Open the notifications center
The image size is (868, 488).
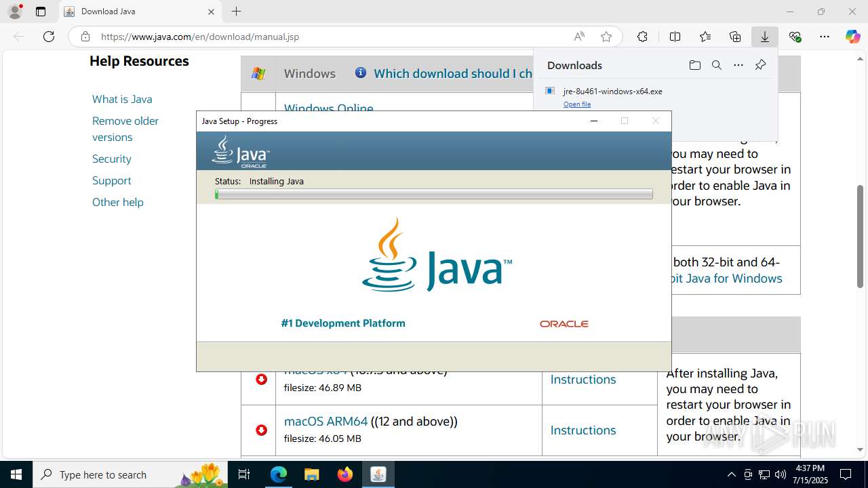pyautogui.click(x=846, y=474)
